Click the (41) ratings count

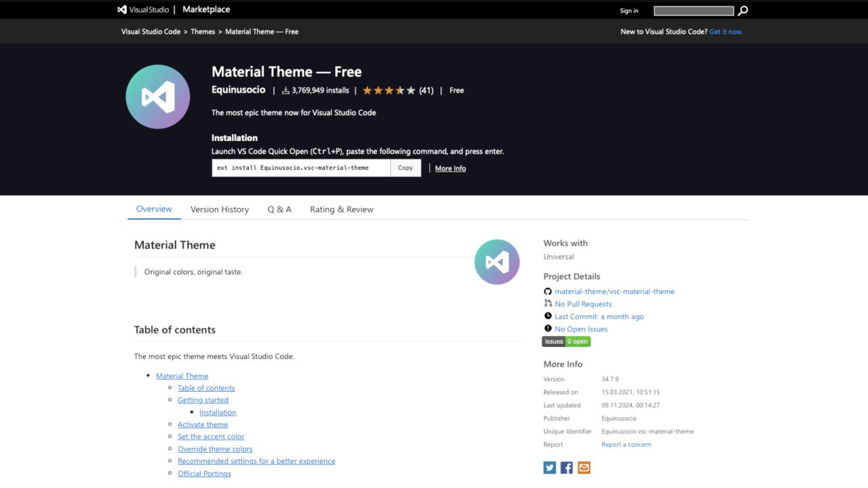[426, 90]
